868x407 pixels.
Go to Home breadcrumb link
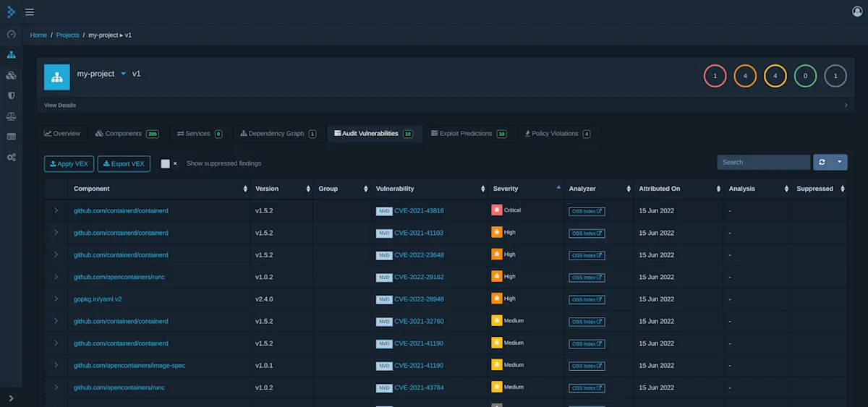(x=38, y=35)
